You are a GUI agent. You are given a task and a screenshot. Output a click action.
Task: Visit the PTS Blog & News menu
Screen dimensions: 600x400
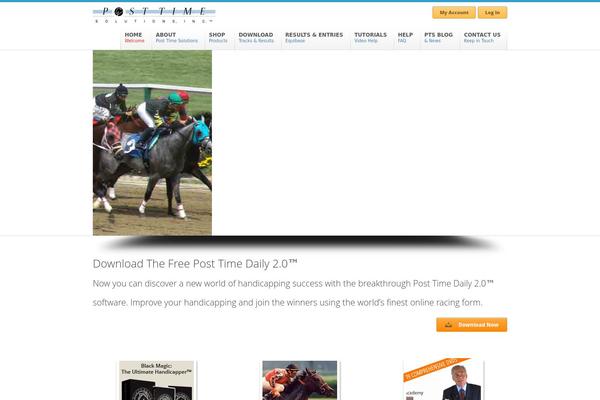pyautogui.click(x=439, y=38)
